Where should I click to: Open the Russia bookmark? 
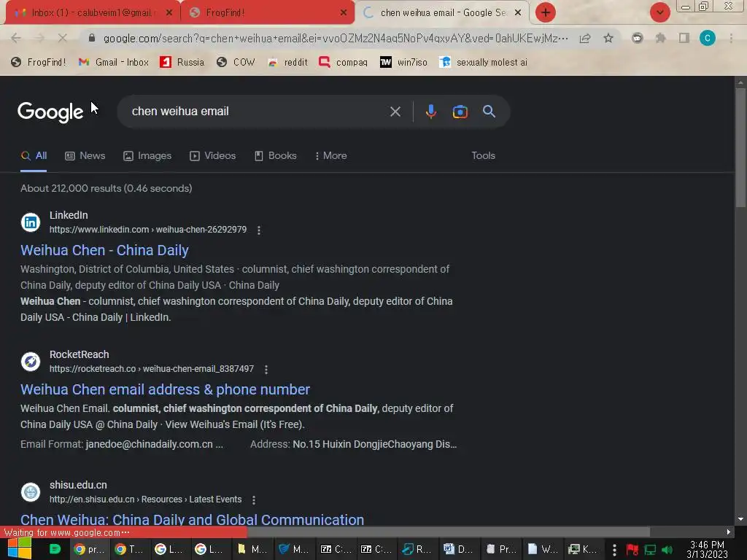coord(182,63)
